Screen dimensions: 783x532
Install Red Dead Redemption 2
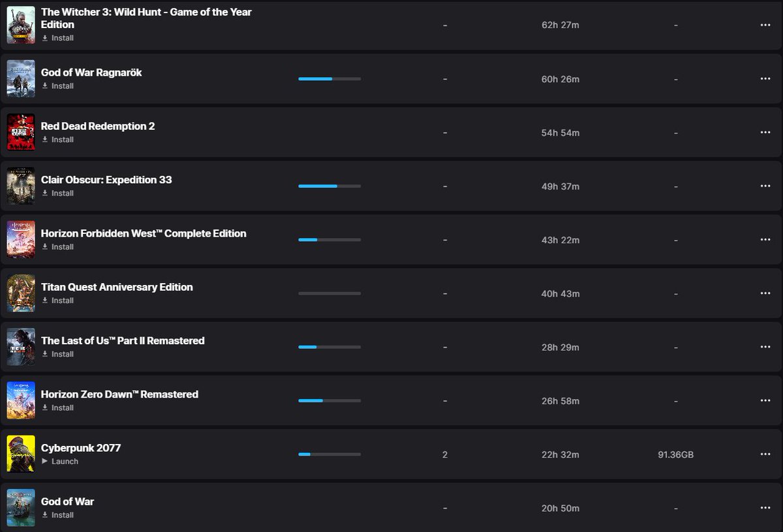57,140
